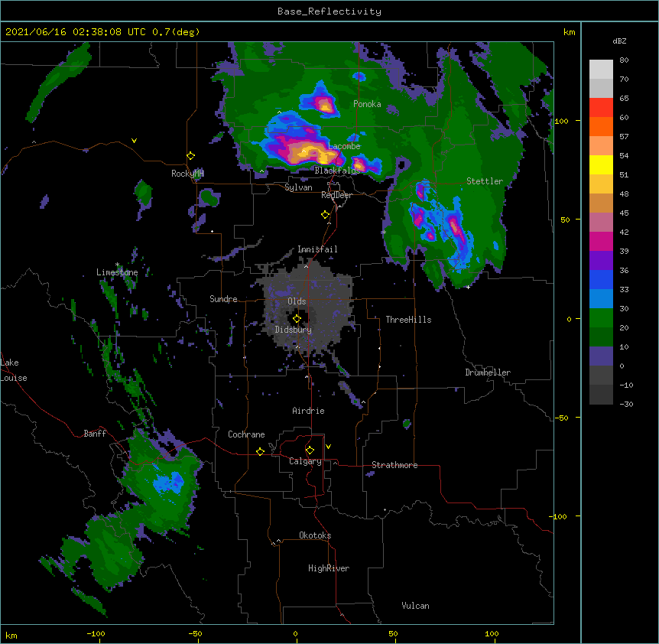Click the -50 tick label on bottom axis
This screenshot has height=644, width=659.
[195, 633]
